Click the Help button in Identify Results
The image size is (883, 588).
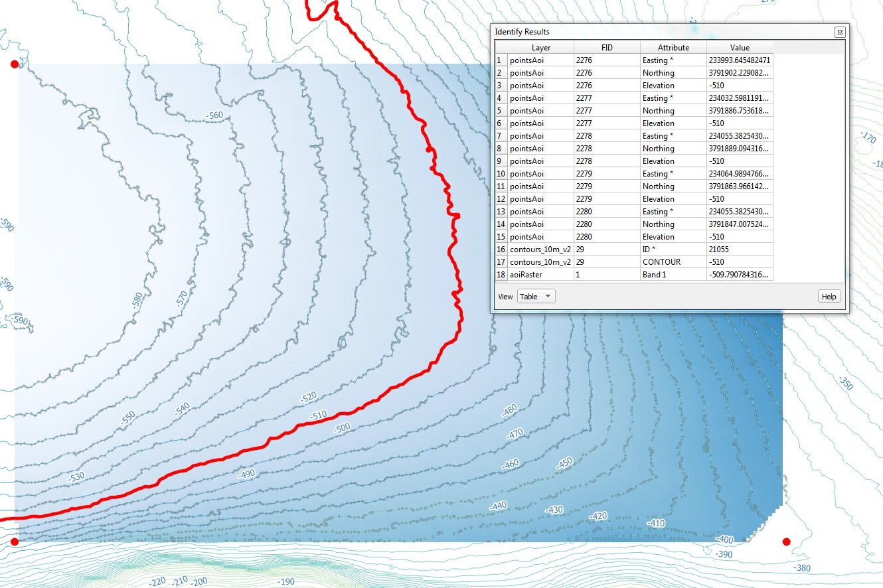click(829, 297)
